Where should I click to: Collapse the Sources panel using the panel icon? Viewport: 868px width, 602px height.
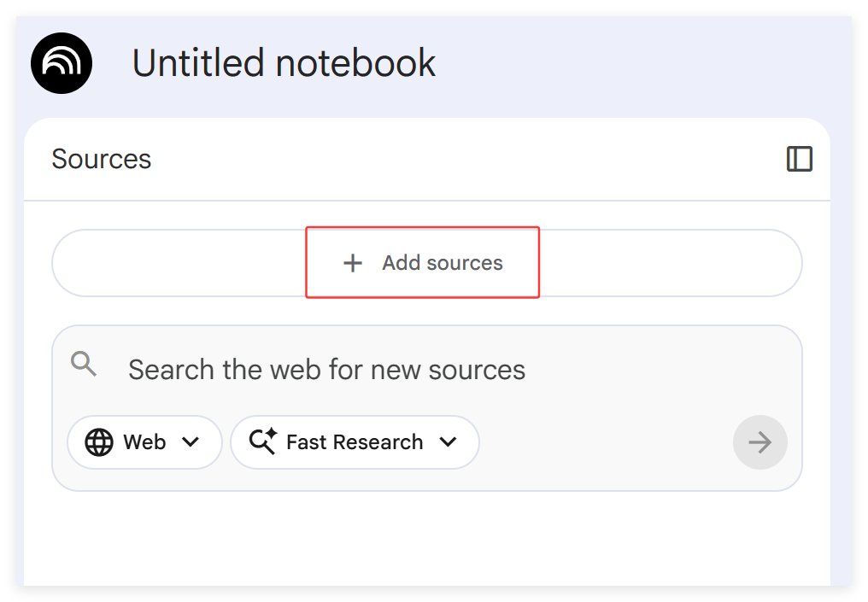click(x=800, y=159)
